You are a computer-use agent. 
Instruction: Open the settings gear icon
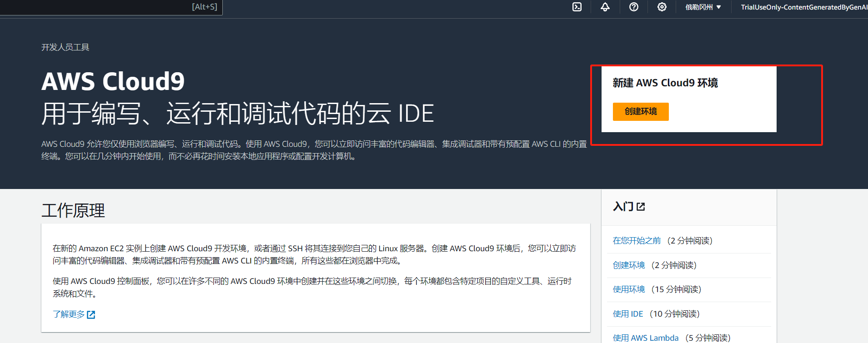[x=662, y=7]
